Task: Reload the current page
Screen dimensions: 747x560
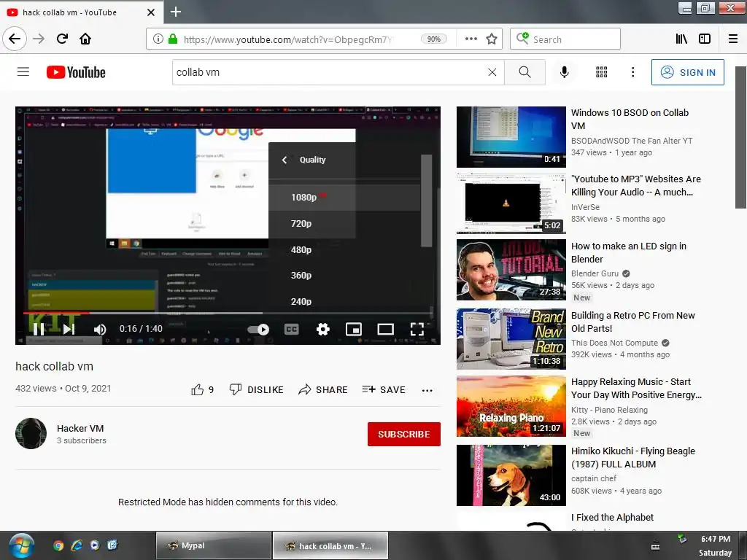Action: point(63,39)
